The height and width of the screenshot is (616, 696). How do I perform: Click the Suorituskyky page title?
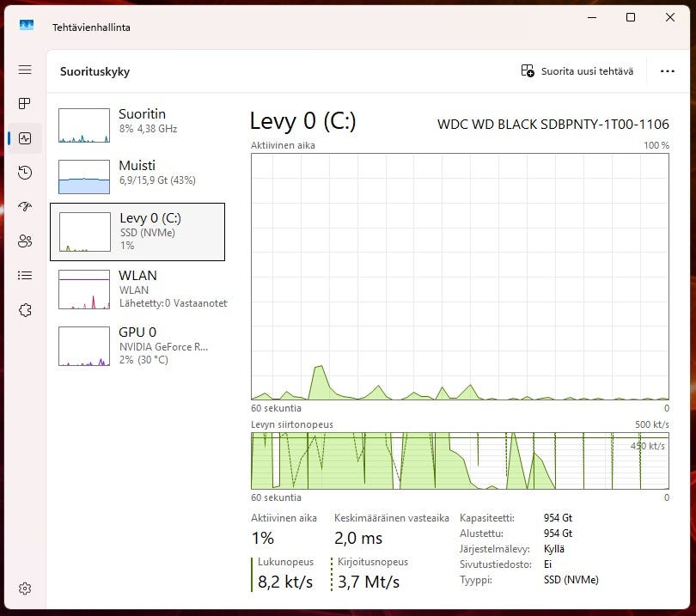[95, 71]
